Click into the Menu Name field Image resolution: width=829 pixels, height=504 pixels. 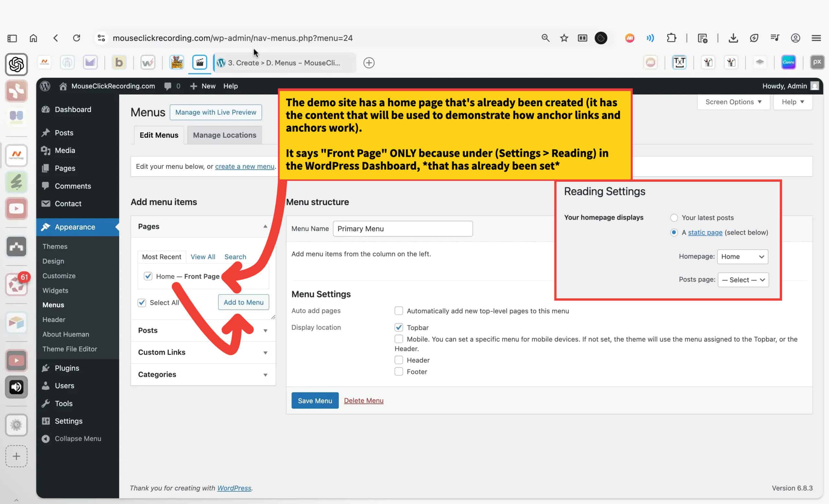[403, 229]
